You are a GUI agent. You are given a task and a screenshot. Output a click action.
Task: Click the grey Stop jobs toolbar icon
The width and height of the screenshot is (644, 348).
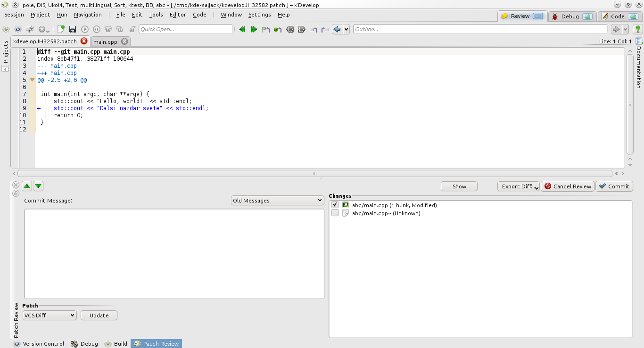tap(42, 29)
